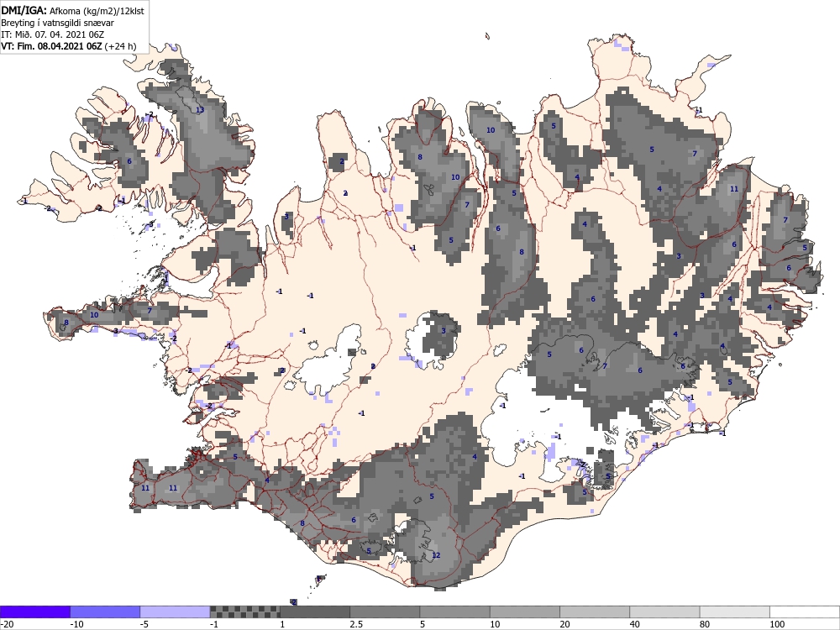Click the dark purple -20 to -10 legend swatch
The width and height of the screenshot is (840, 630).
click(34, 612)
